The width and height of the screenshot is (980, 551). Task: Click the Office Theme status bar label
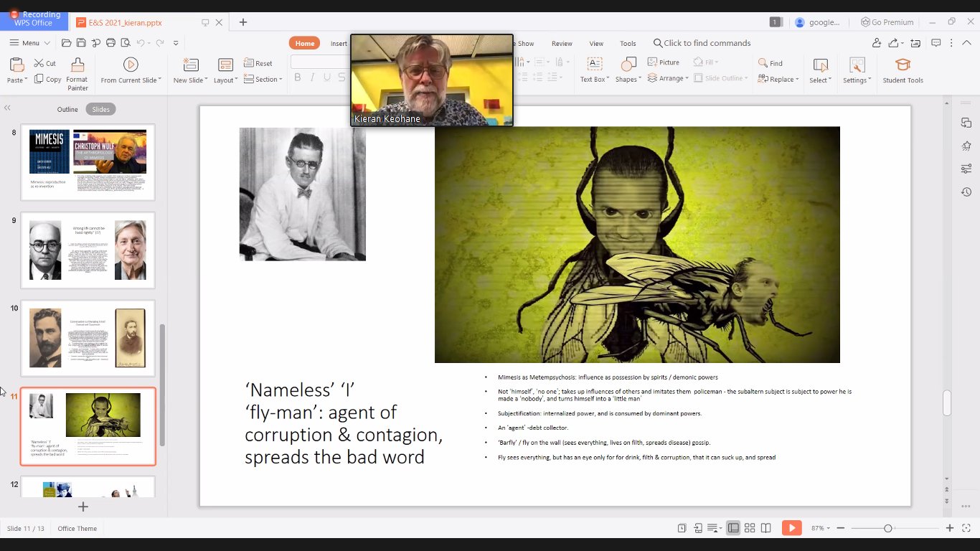pos(77,529)
